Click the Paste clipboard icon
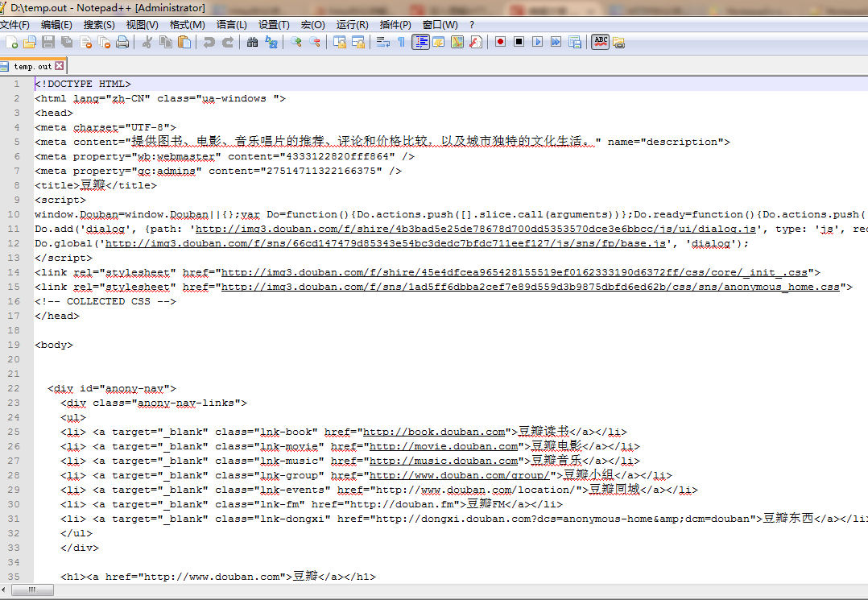Image resolution: width=868 pixels, height=600 pixels. [x=184, y=42]
